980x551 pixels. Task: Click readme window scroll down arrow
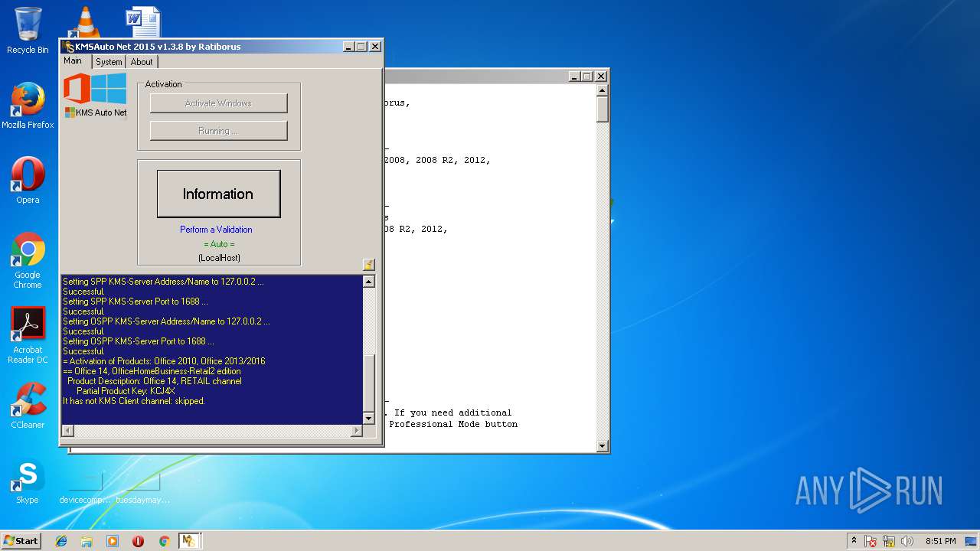click(x=602, y=446)
